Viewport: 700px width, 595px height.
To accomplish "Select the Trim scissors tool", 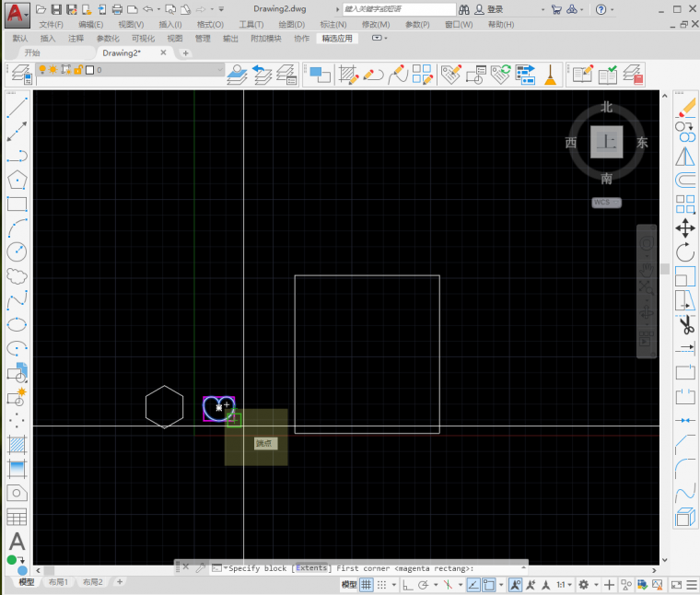I will 685,324.
